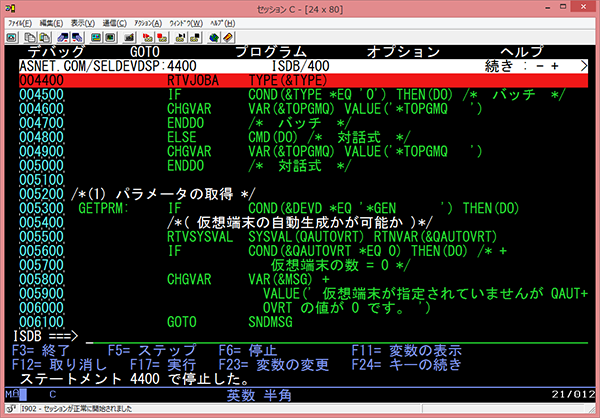The height and width of the screenshot is (418, 600).
Task: Click the pencil help icon at toolbar end
Action: click(x=227, y=35)
